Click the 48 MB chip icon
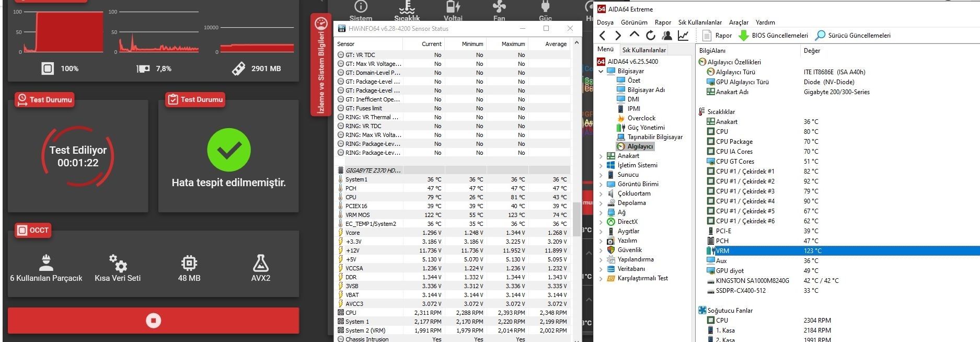The width and height of the screenshot is (980, 342). tap(189, 263)
